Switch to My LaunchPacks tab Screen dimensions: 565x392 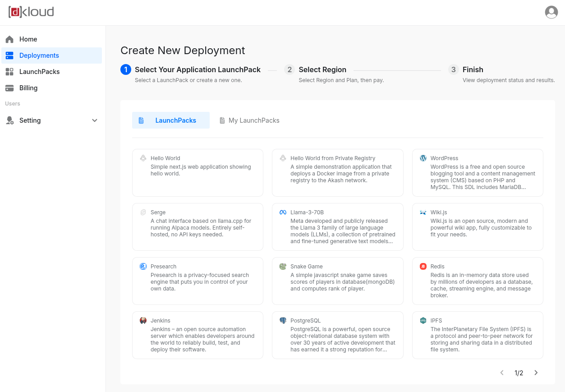coord(249,120)
